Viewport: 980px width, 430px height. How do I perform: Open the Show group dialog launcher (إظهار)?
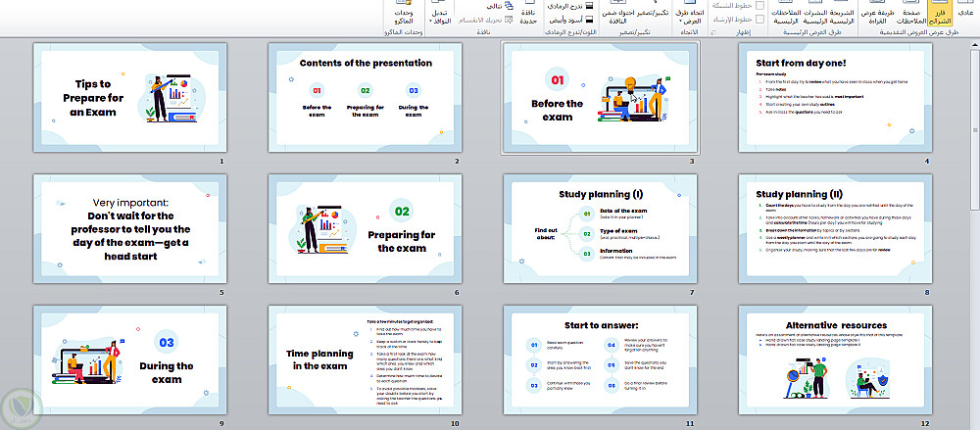click(712, 31)
